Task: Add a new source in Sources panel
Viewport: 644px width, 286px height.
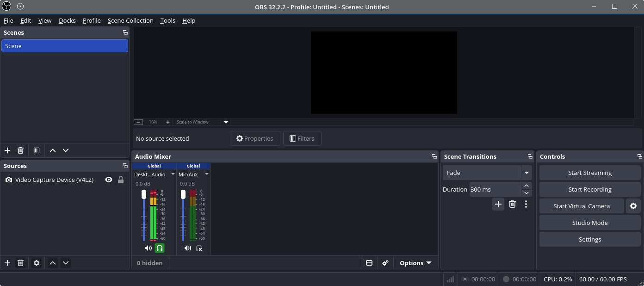Action: (x=7, y=263)
